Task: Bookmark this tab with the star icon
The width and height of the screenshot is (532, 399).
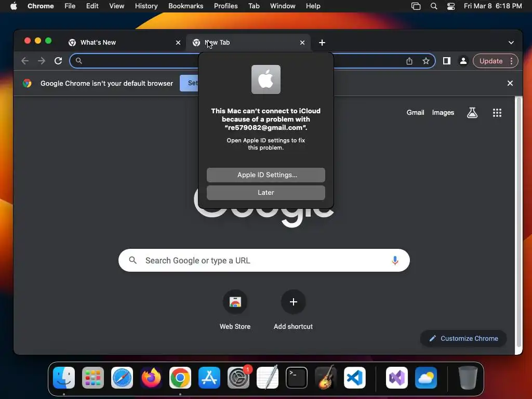Action: 426,61
